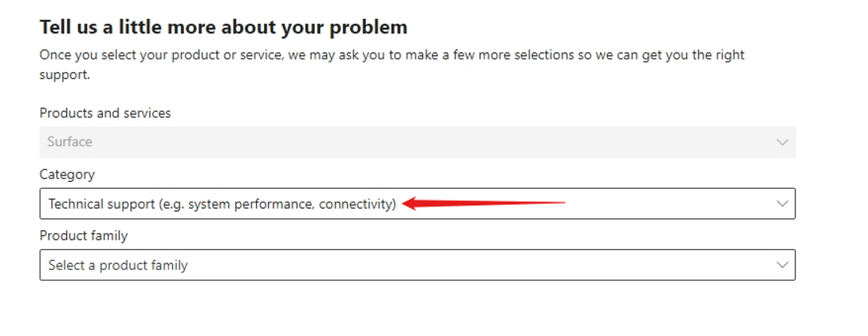
Task: Click empty middle area of Product family box
Action: (x=481, y=265)
